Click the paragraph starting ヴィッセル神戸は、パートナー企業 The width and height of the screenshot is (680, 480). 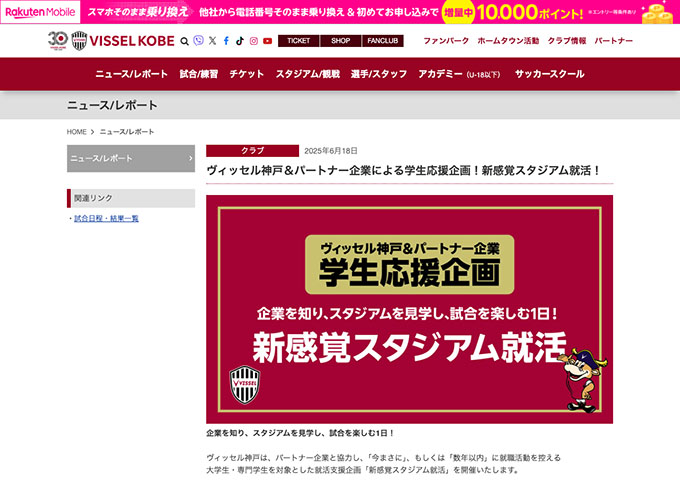point(383,464)
